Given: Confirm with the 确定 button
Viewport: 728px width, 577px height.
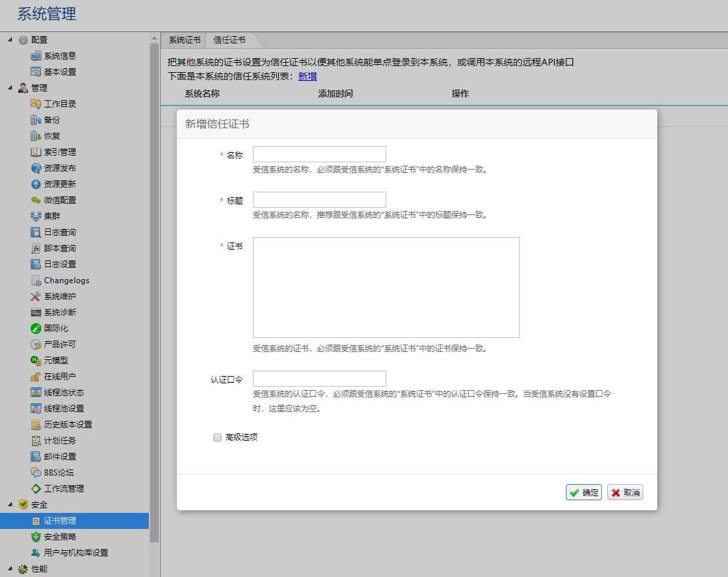Looking at the screenshot, I should 583,491.
